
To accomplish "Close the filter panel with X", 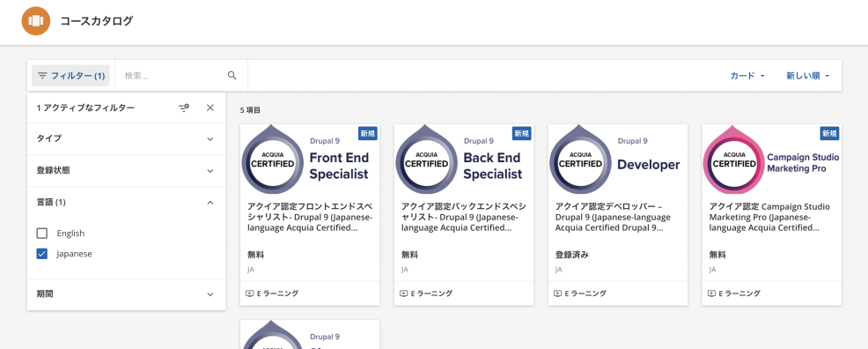I will coord(210,108).
